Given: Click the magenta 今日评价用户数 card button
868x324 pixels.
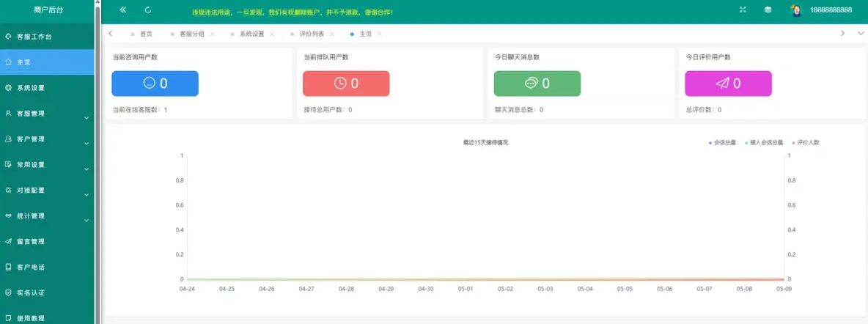Looking at the screenshot, I should [729, 84].
